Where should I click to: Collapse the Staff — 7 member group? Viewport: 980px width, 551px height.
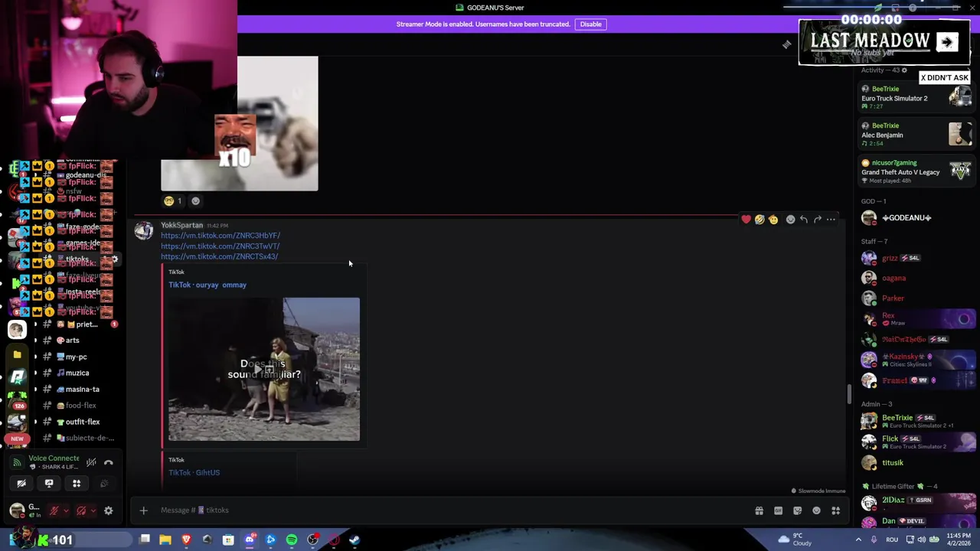point(874,241)
